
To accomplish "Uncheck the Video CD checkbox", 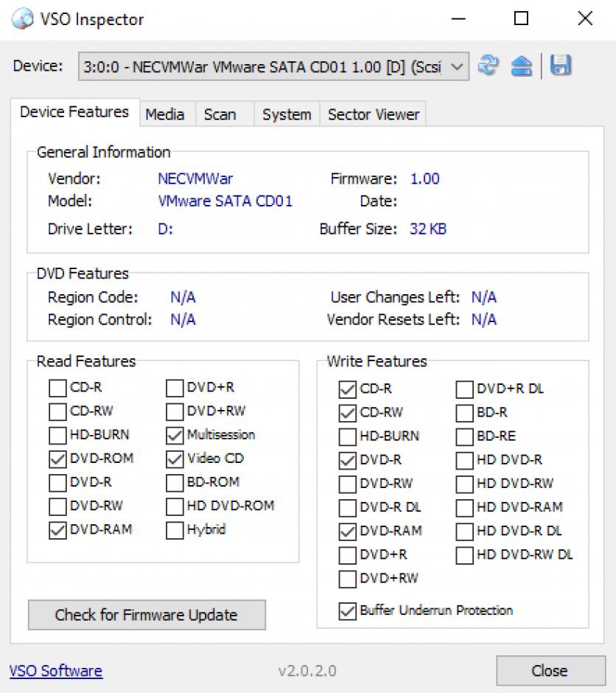I will pyautogui.click(x=175, y=459).
